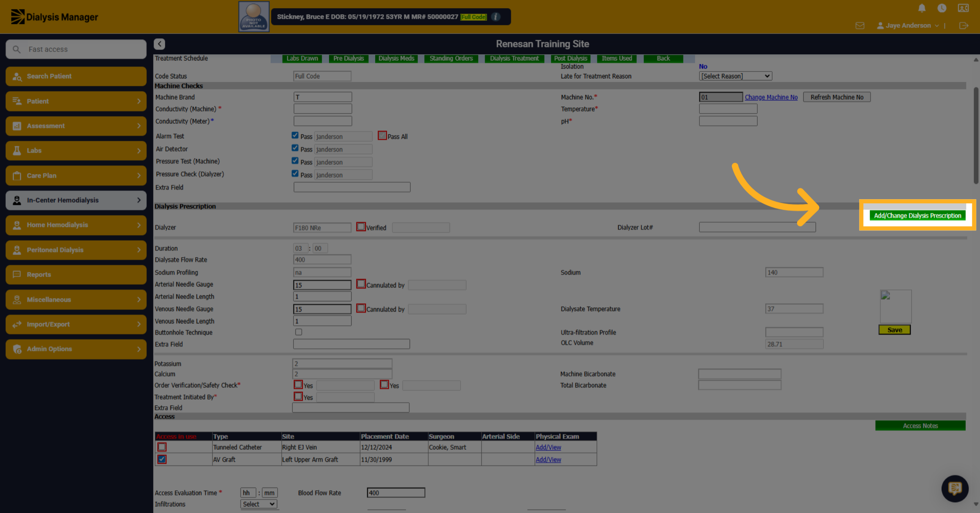Switch to Labs Drawn tab
This screenshot has height=513, width=980.
[302, 58]
